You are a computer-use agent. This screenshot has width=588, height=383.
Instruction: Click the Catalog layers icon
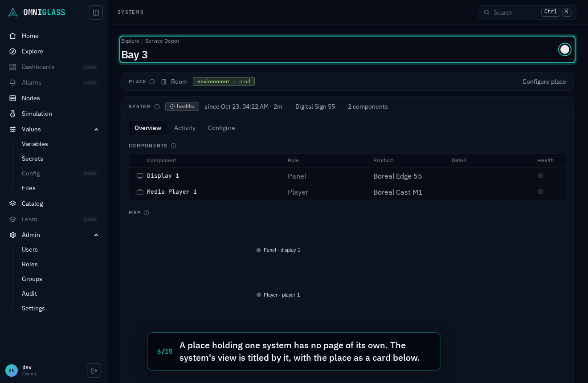pyautogui.click(x=13, y=204)
